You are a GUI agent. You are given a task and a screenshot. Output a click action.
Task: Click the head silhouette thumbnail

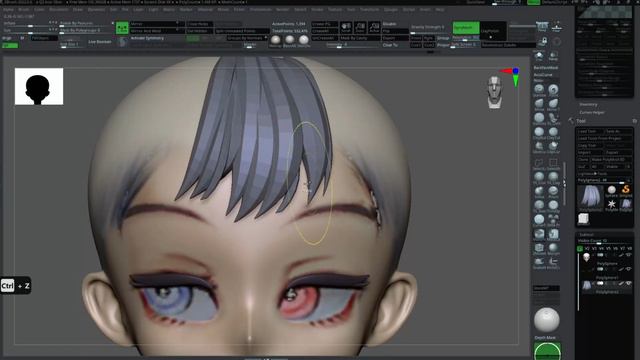point(39,87)
